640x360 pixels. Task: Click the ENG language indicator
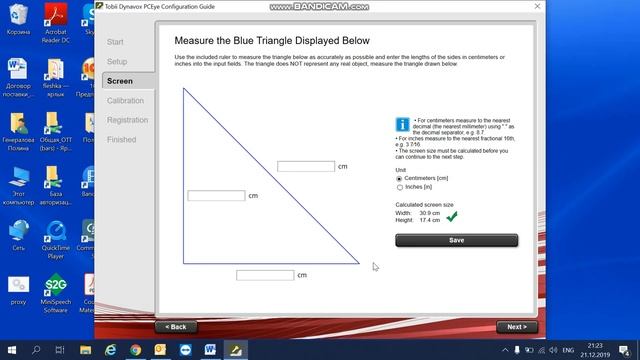tap(568, 350)
